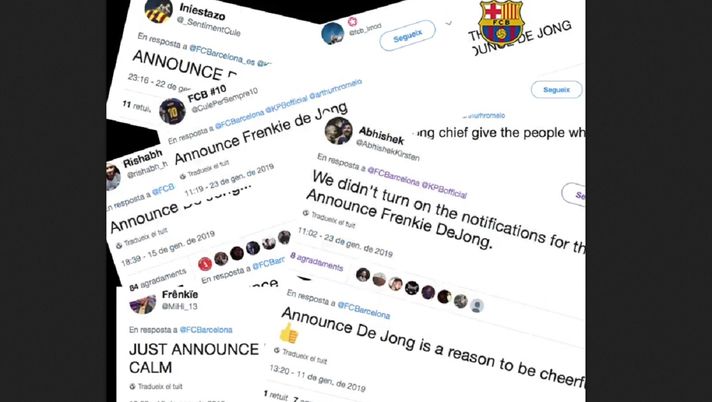Open Iniestazo's profile avatar
The height and width of the screenshot is (402, 712).
(x=158, y=11)
